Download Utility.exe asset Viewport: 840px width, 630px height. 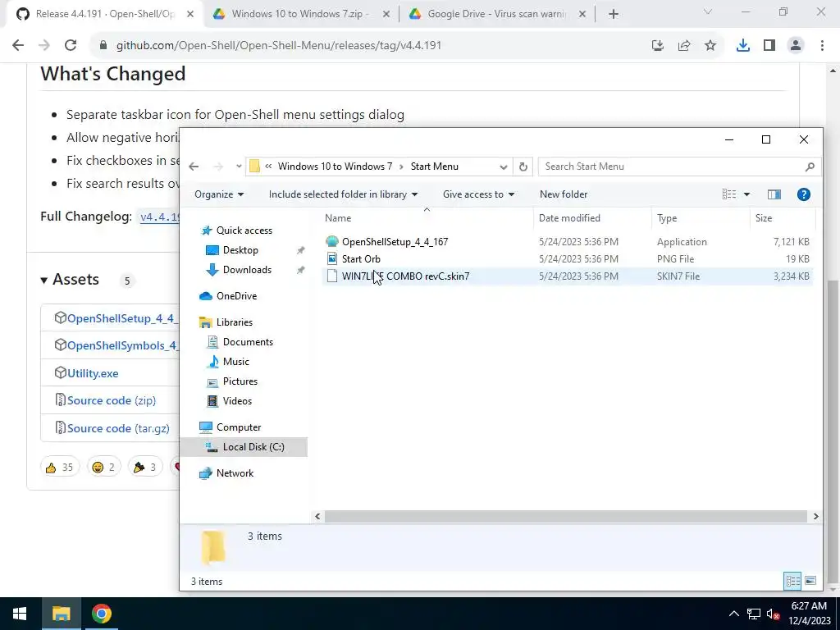92,373
